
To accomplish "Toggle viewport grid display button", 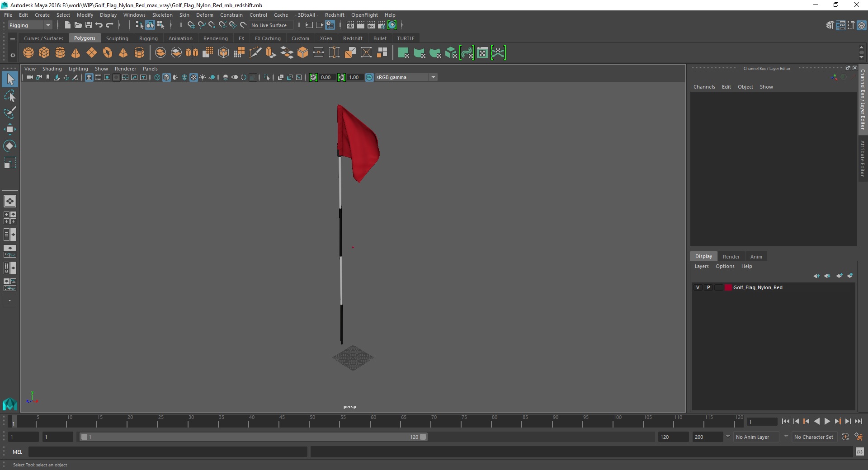I will coord(89,77).
